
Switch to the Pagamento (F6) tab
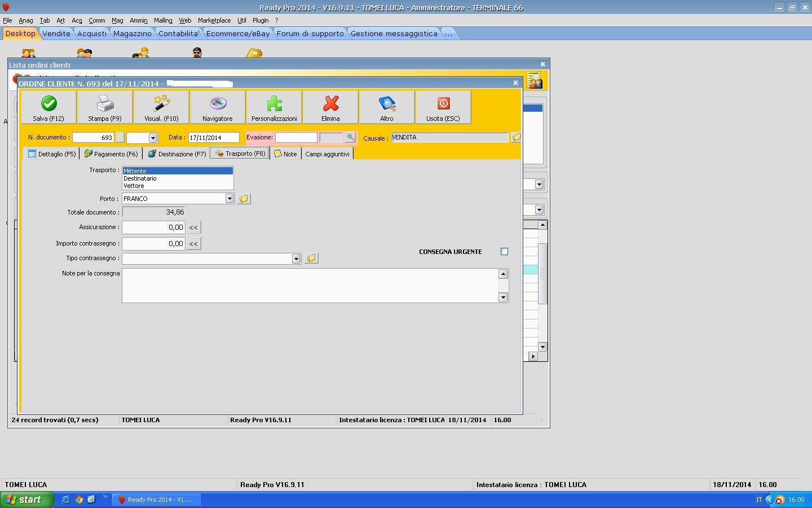coord(111,154)
